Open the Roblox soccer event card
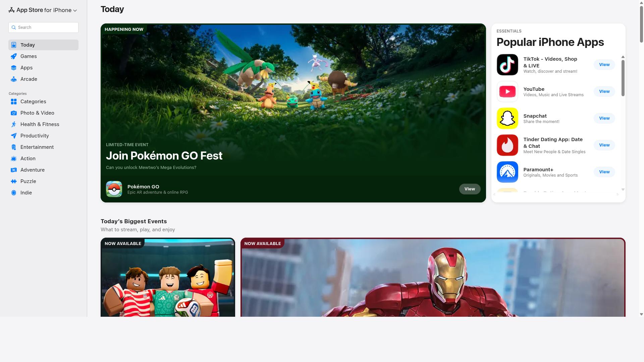This screenshot has height=362, width=644. pos(168,278)
